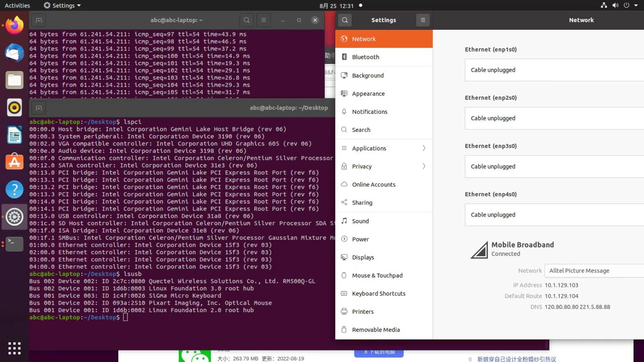This screenshot has width=644, height=362.
Task: Open new tab in Desktop terminal window
Action: 39,108
